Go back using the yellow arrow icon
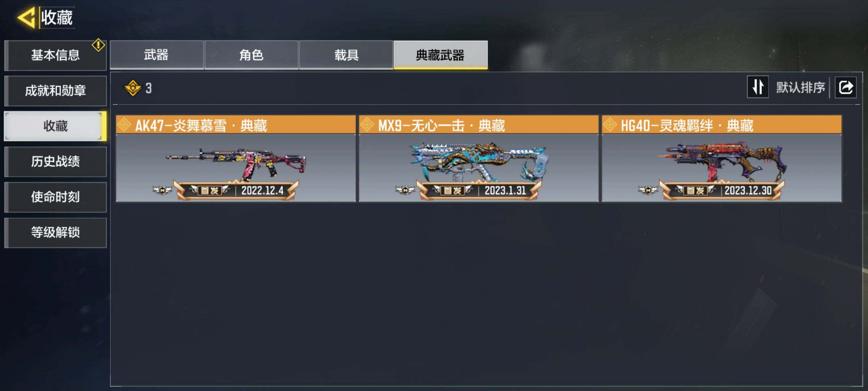Image resolution: width=868 pixels, height=391 pixels. point(26,17)
